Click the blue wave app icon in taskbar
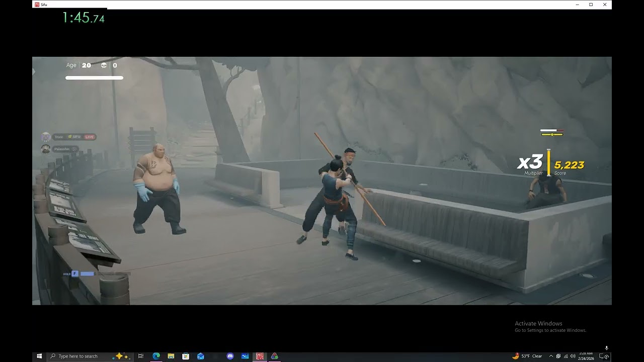The height and width of the screenshot is (362, 644). [245, 356]
